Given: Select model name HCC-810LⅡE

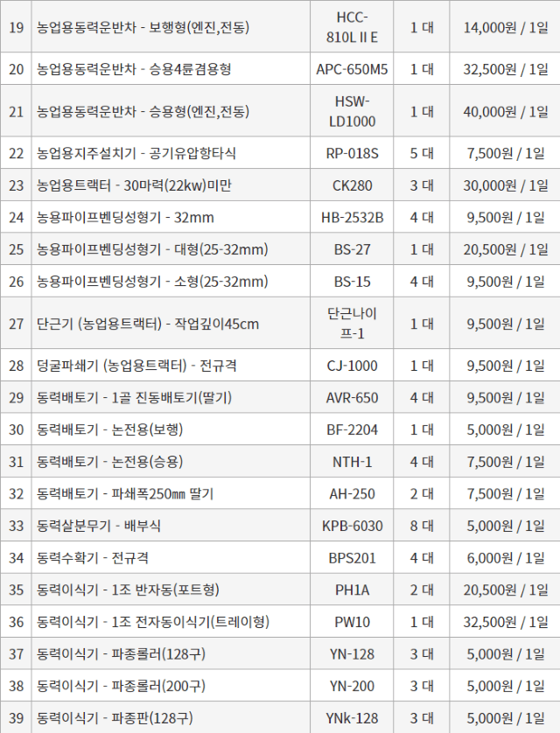Looking at the screenshot, I should pos(352,27).
